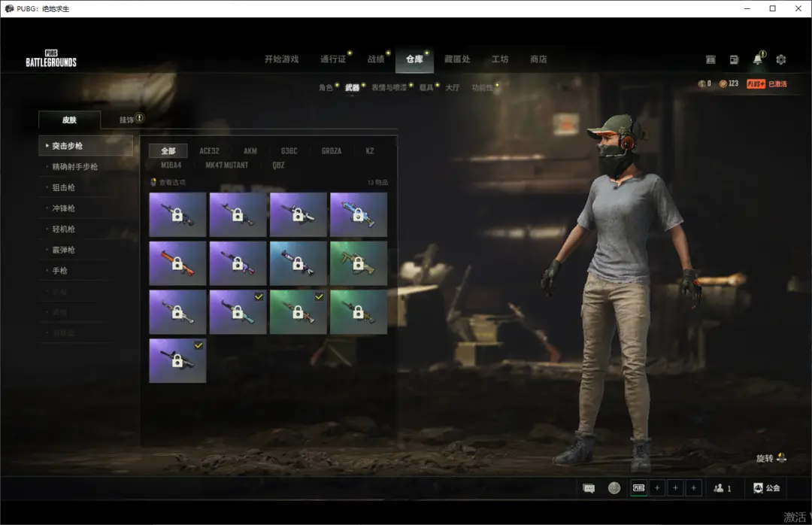
Task: Click 已激活 text next to PLUS
Action: [x=777, y=84]
